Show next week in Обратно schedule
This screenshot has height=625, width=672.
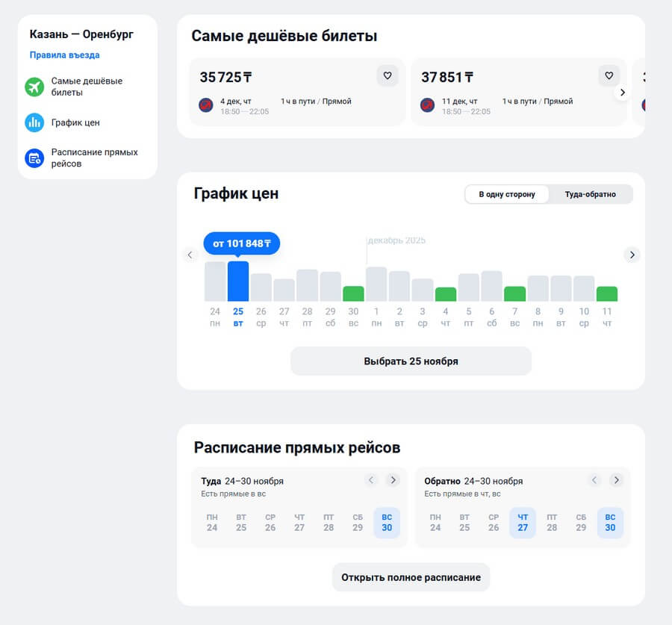[x=616, y=480]
